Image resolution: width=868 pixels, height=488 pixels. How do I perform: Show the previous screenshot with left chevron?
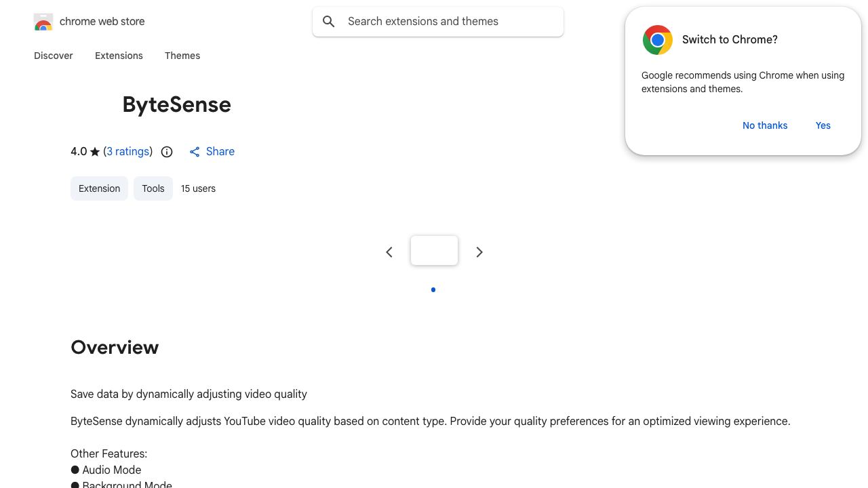[389, 252]
